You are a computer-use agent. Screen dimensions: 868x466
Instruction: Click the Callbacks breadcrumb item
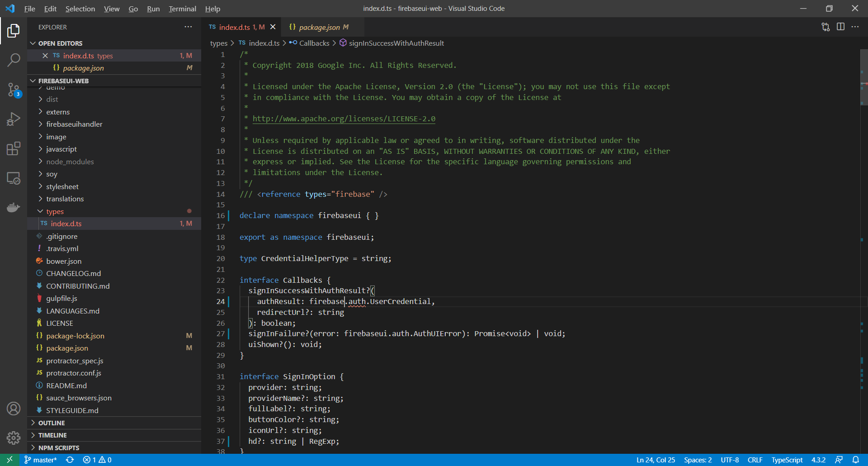coord(310,43)
